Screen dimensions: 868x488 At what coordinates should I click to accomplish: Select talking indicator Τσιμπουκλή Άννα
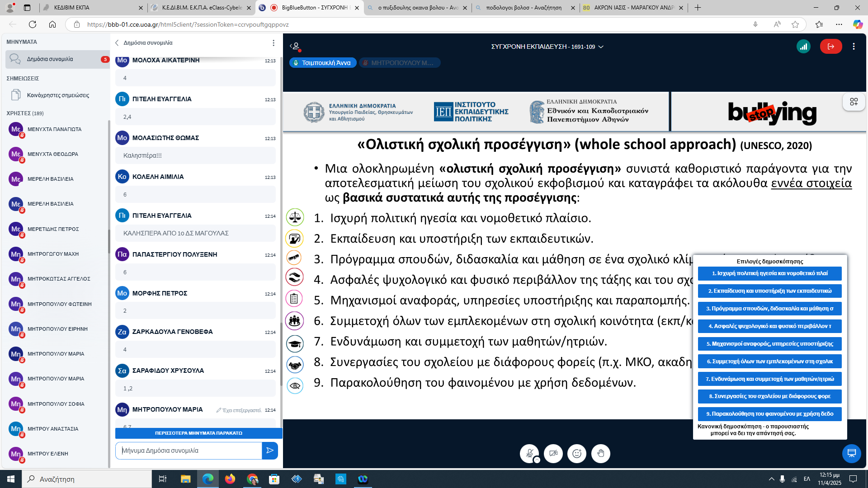[323, 63]
